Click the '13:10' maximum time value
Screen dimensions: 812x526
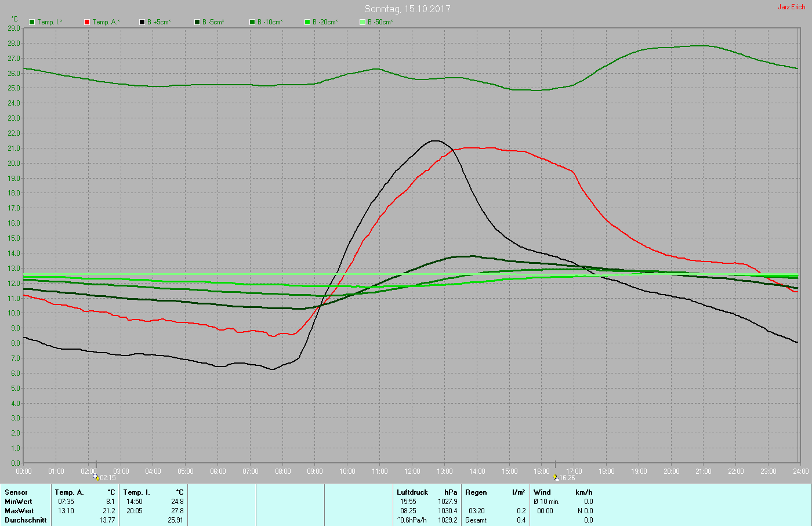66,511
